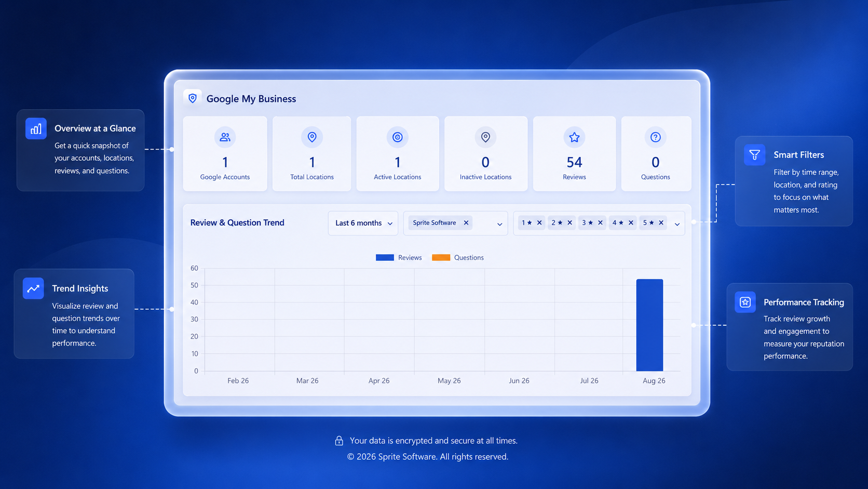Viewport: 868px width, 489px height.
Task: Open the Last 6 months dropdown
Action: (x=363, y=223)
